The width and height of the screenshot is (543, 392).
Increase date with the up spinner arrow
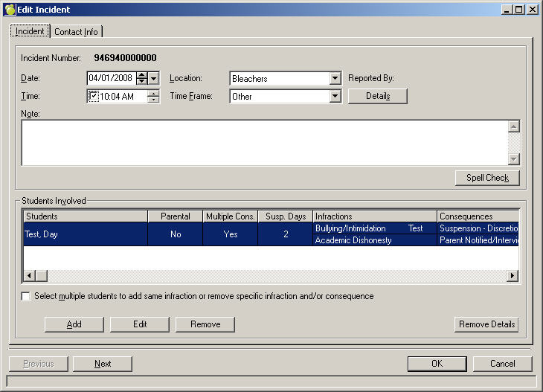141,75
